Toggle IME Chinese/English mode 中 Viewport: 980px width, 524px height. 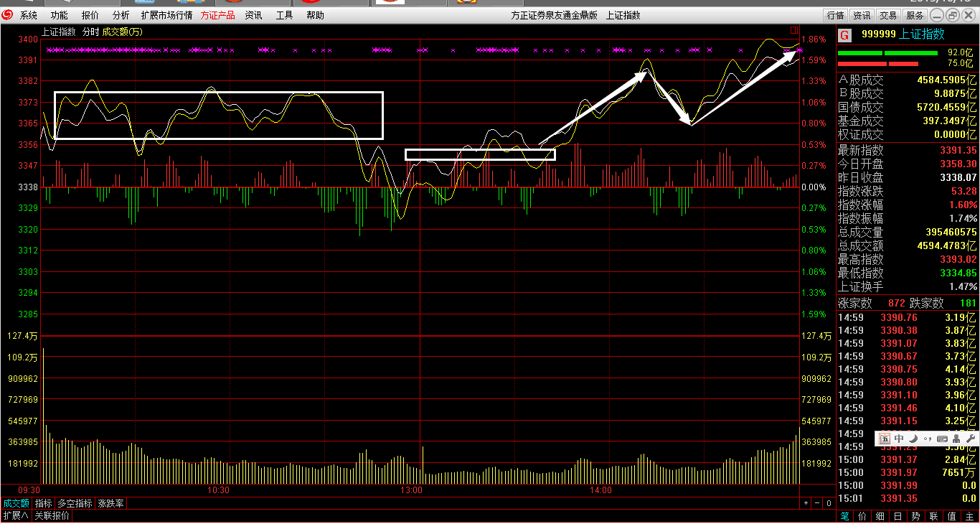[899, 439]
